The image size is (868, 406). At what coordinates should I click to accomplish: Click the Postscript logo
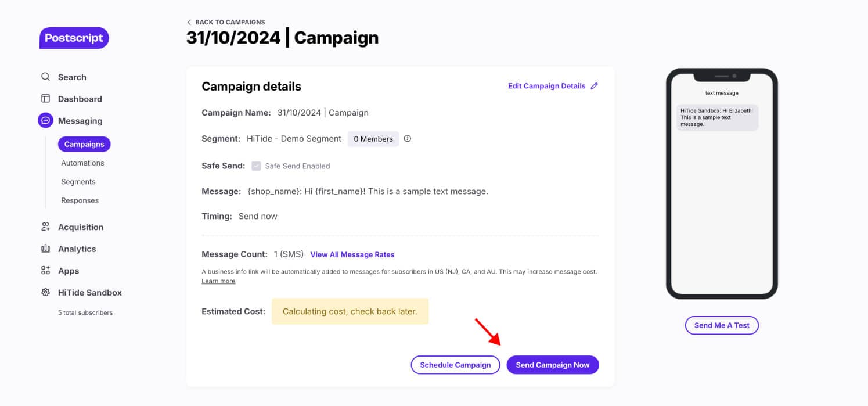[x=74, y=38]
